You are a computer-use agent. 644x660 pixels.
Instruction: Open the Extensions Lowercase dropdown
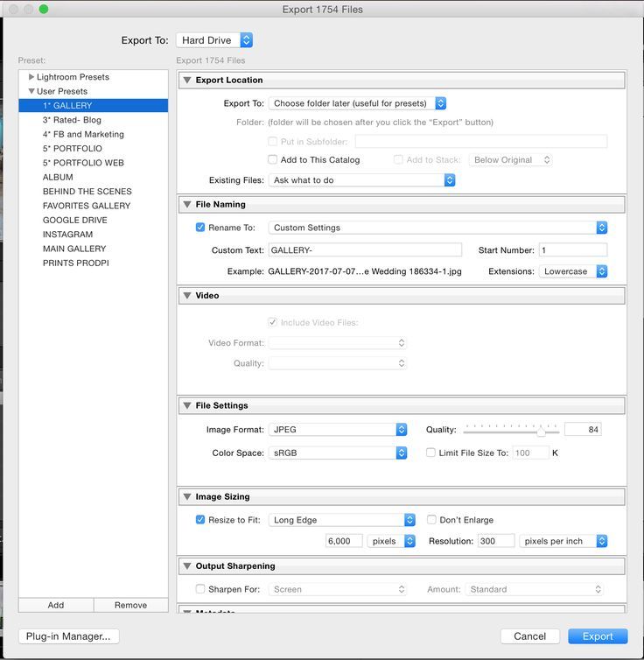point(573,271)
